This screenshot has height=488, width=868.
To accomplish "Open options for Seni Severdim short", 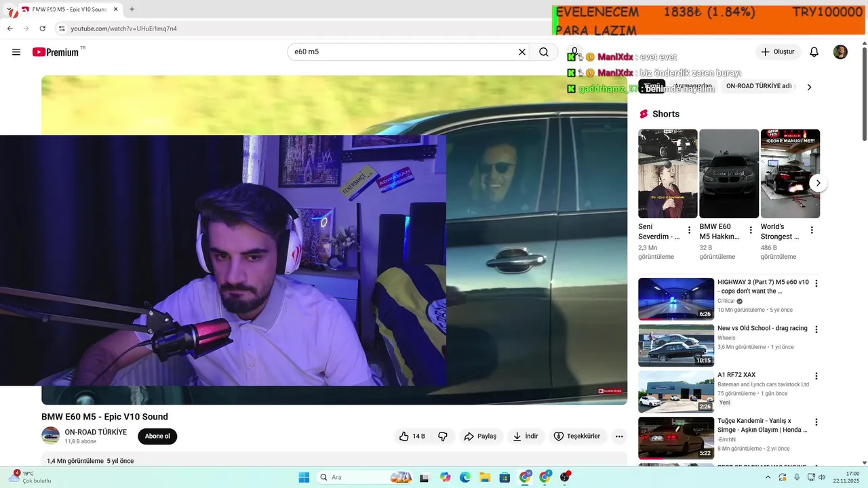I will (690, 230).
